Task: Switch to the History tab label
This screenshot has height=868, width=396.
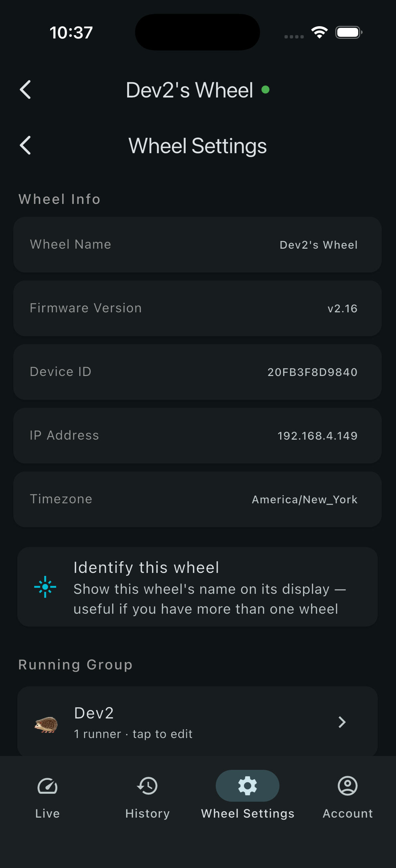Action: 147,813
